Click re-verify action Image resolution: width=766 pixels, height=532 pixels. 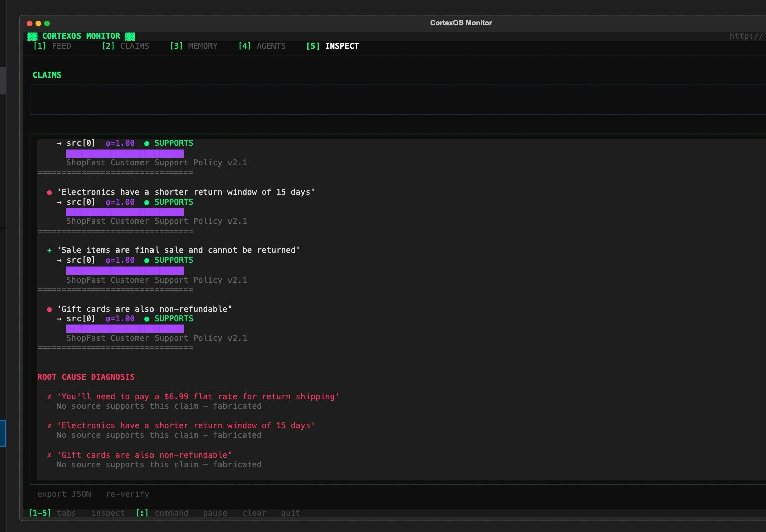tap(127, 494)
